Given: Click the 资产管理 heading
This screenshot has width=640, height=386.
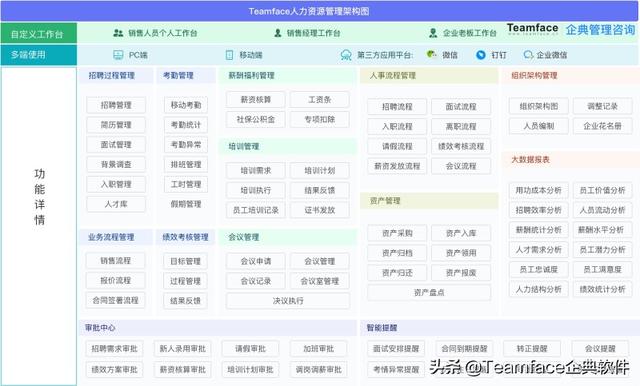Looking at the screenshot, I should coord(385,201).
